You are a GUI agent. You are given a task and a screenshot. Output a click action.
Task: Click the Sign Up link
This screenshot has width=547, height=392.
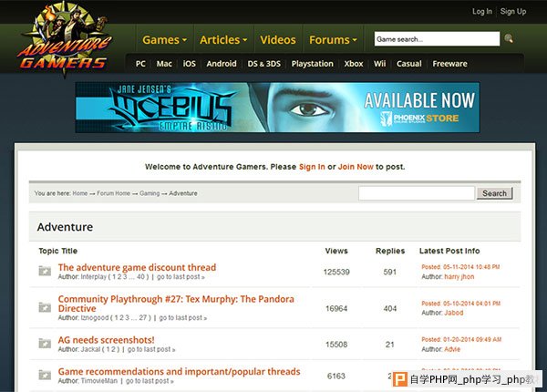[513, 12]
